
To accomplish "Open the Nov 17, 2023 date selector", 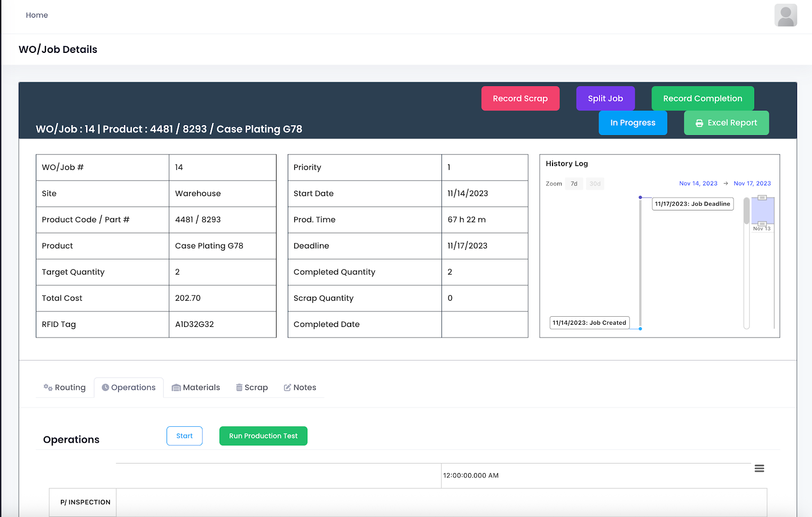I will (x=752, y=183).
